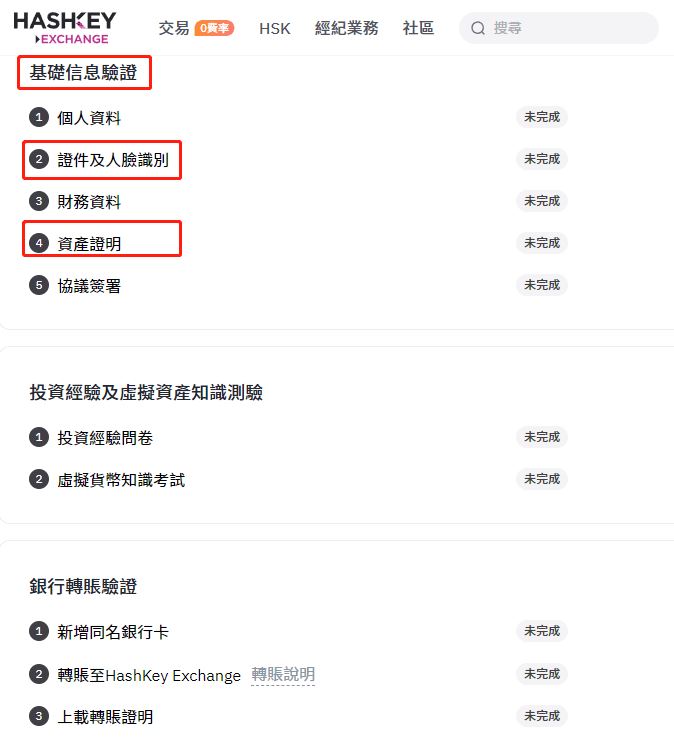Click the 未完成 status for 個人資料
The width and height of the screenshot is (674, 746).
pos(542,117)
